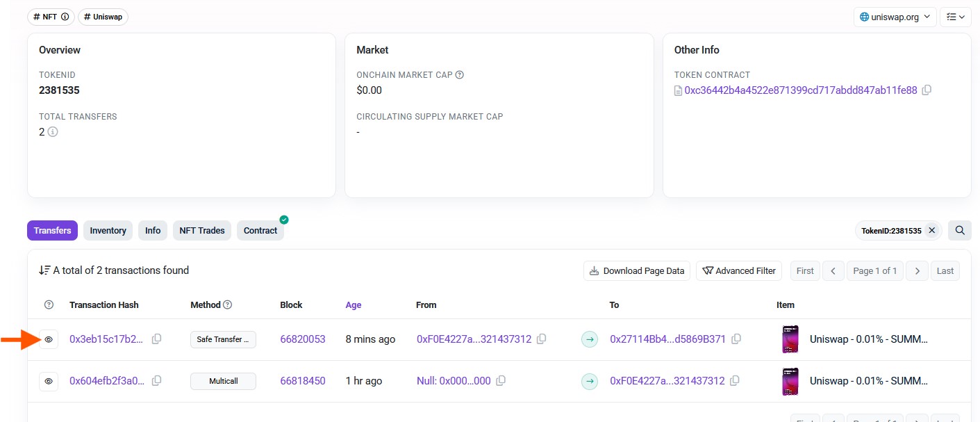The image size is (980, 422).
Task: Open the NFT Trades tab
Action: pos(202,230)
